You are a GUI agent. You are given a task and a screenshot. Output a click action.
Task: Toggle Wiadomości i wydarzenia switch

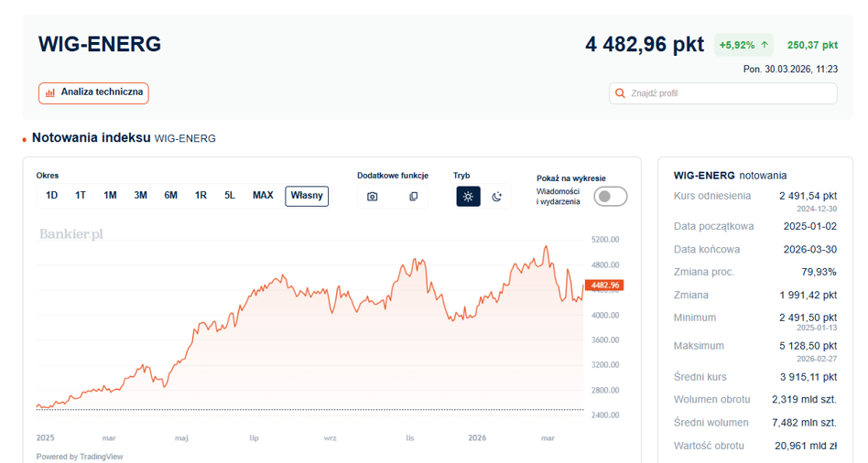pyautogui.click(x=611, y=197)
